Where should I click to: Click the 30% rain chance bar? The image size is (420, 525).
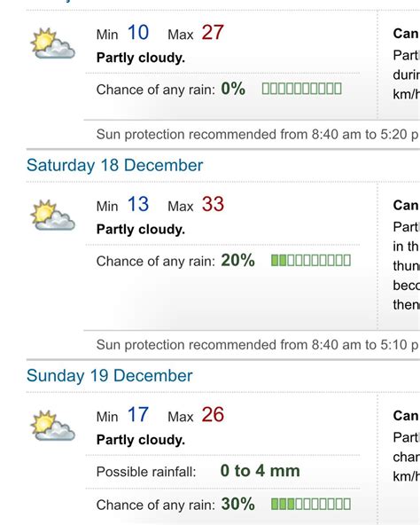point(311,505)
